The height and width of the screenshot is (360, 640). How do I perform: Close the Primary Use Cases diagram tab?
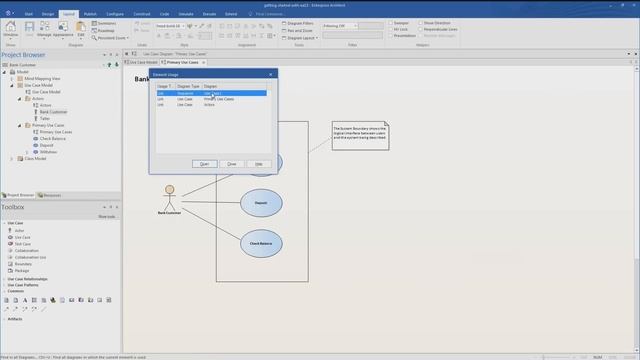[x=203, y=62]
